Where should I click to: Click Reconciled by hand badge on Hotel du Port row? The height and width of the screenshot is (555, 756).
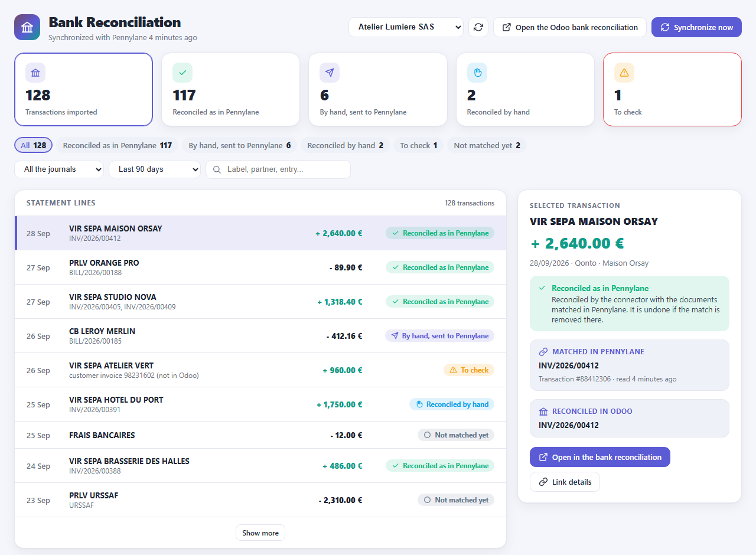click(452, 404)
